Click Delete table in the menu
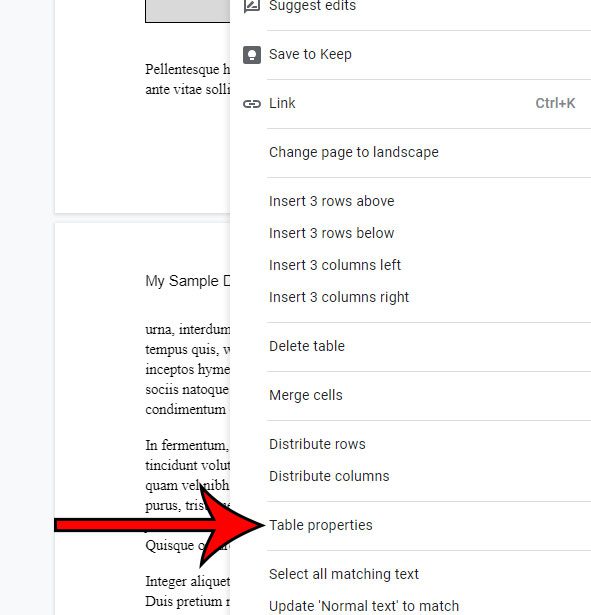 pyautogui.click(x=307, y=346)
